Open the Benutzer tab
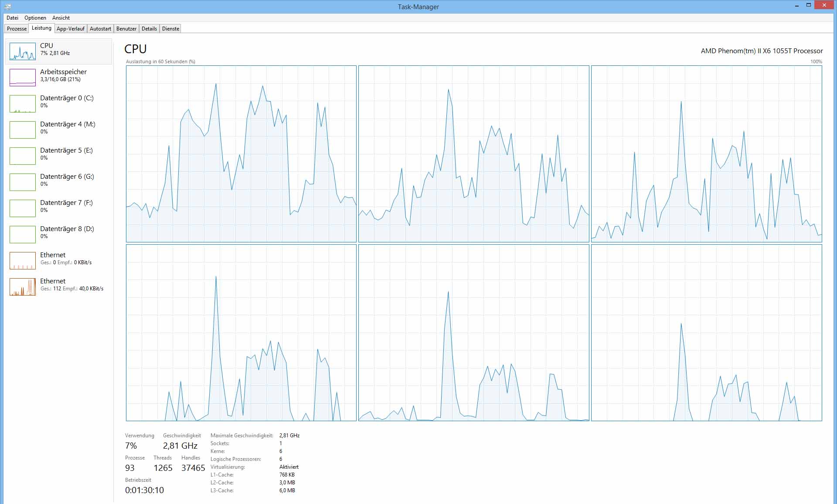This screenshot has height=504, width=837. [x=126, y=29]
